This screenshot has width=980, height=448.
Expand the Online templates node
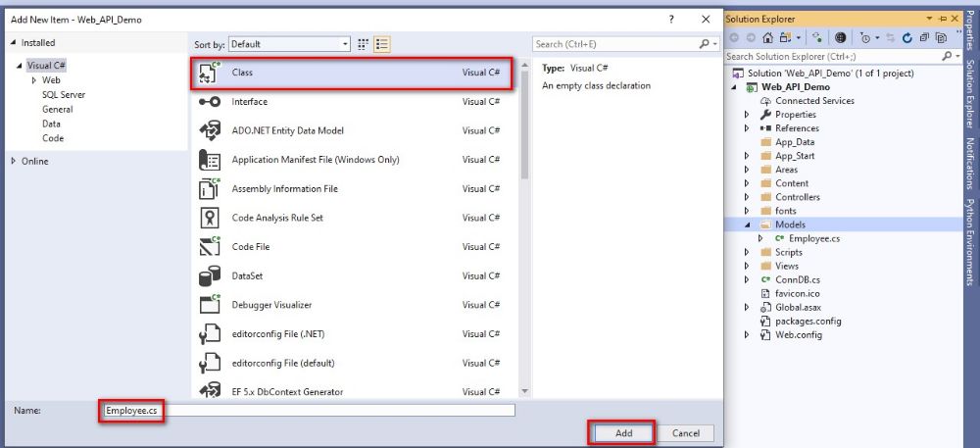14,161
